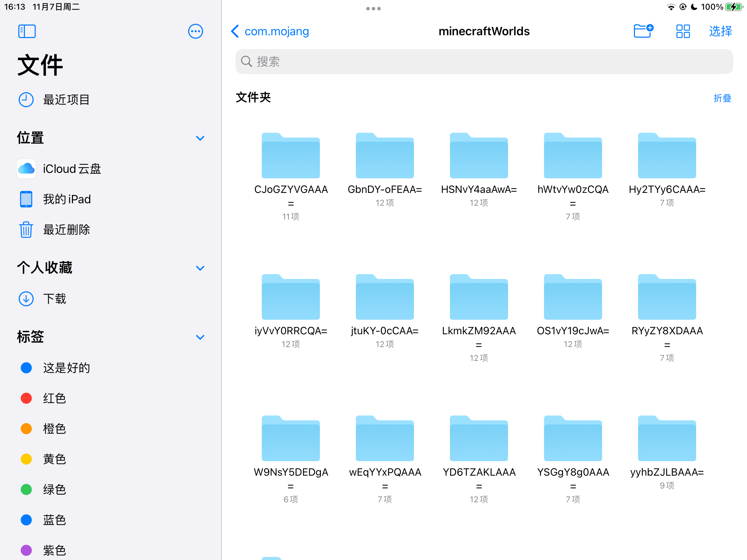747x560 pixels.
Task: Open the OS1vY19cJwA= folder
Action: pyautogui.click(x=573, y=297)
